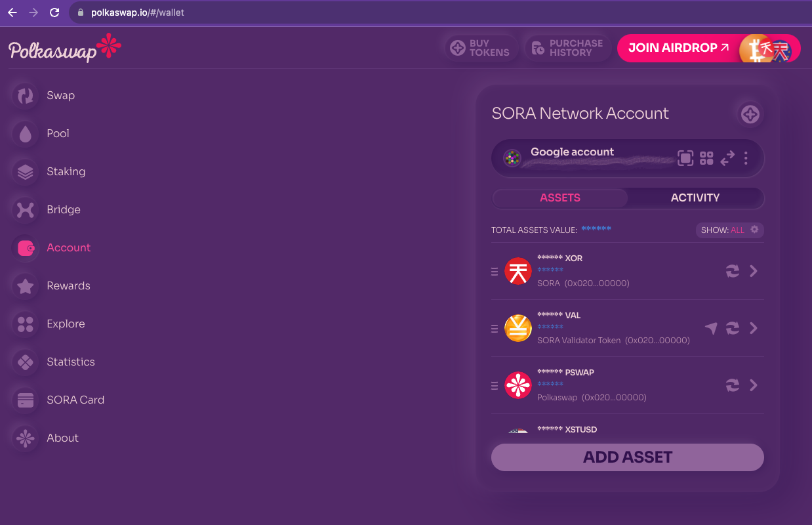Switch to the ACTIVITY tab
The image size is (812, 525).
tap(695, 198)
